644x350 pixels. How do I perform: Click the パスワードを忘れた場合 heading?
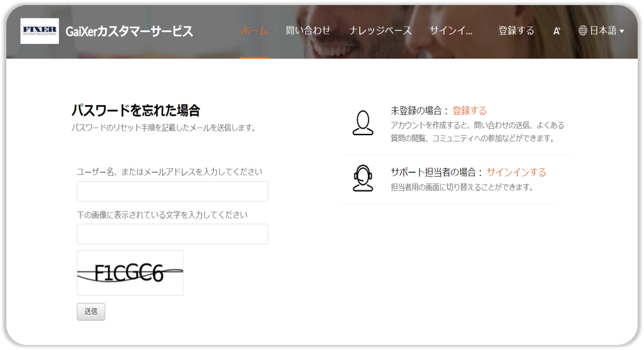(x=136, y=111)
